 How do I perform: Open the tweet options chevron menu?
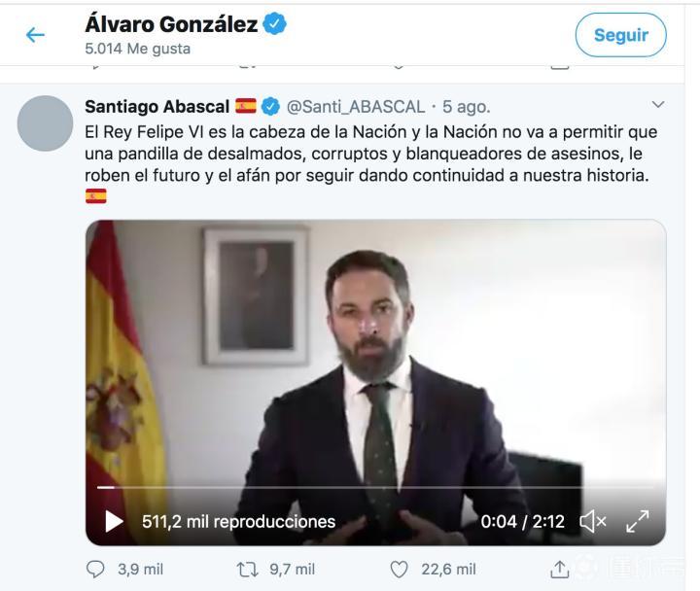pos(657,105)
